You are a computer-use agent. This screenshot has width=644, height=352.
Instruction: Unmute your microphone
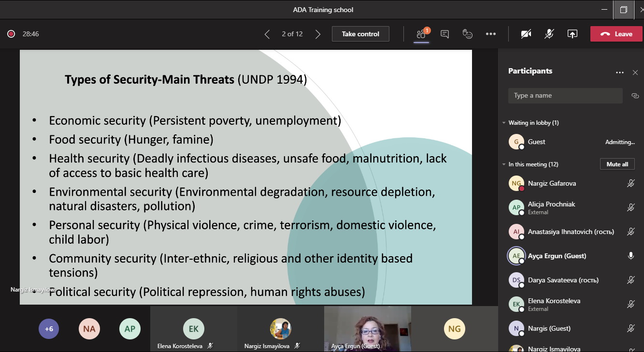(549, 34)
